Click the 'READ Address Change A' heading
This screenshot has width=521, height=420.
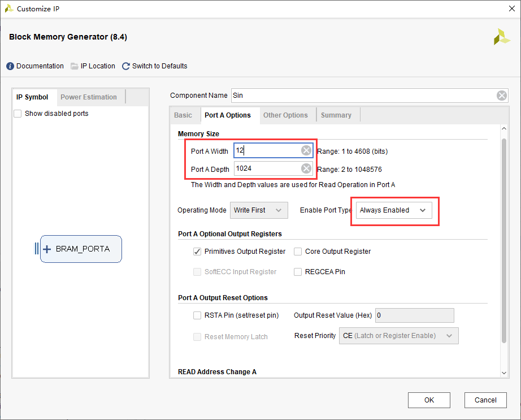point(217,372)
